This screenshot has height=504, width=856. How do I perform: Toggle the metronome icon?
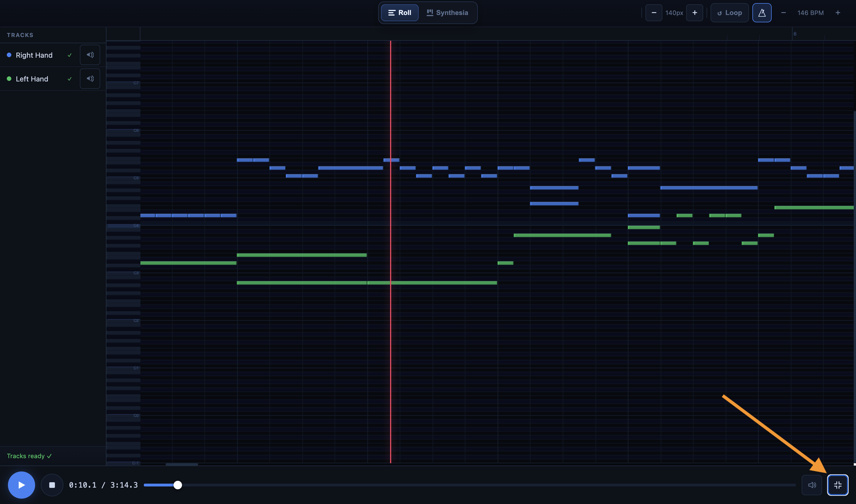[x=761, y=13]
